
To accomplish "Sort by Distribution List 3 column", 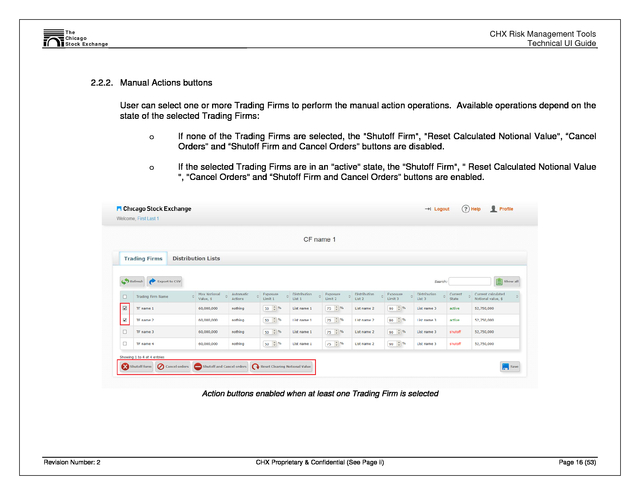I will [x=430, y=297].
